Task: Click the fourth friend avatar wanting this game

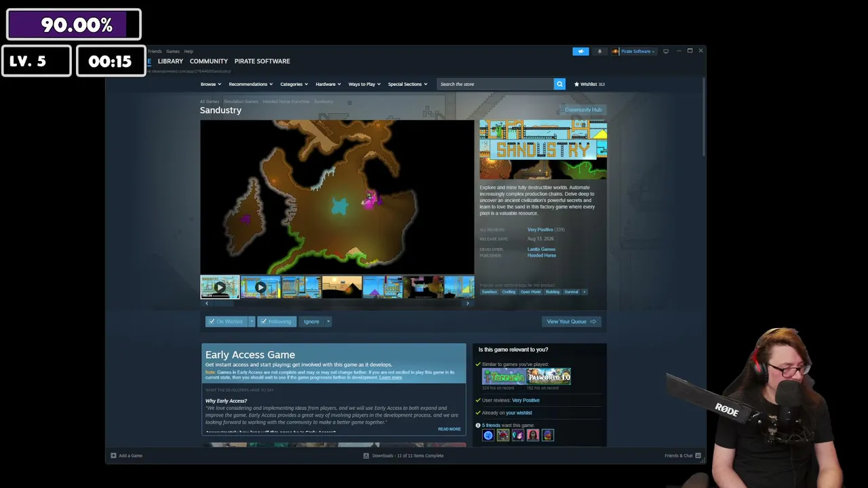Action: 533,435
